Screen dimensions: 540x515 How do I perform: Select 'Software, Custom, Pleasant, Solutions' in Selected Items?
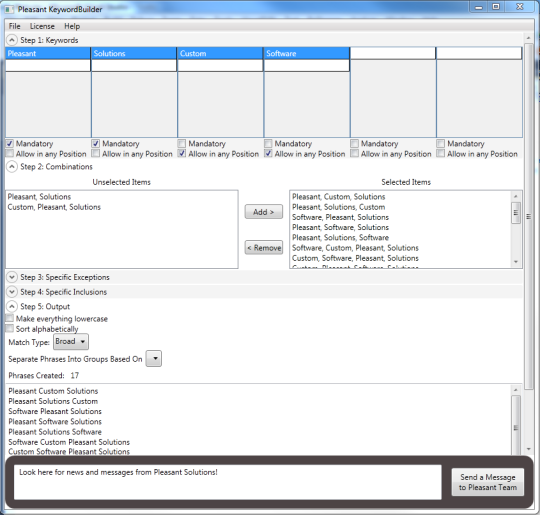pyautogui.click(x=355, y=248)
